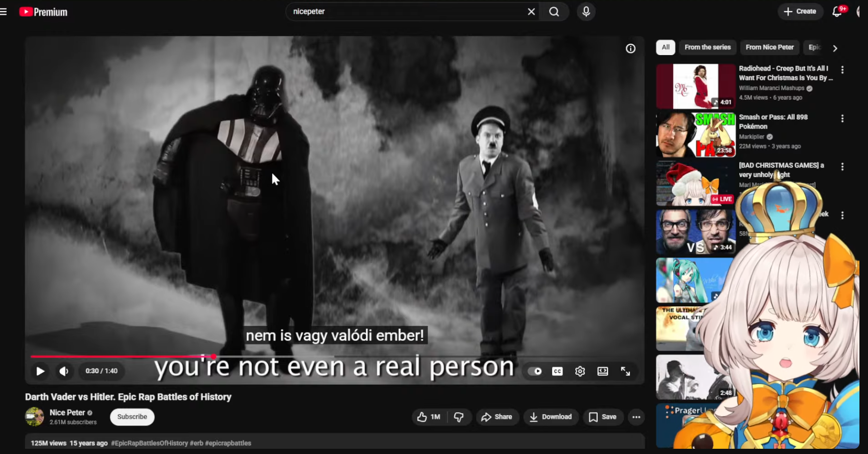
Task: Click the 125M views count
Action: pyautogui.click(x=48, y=443)
